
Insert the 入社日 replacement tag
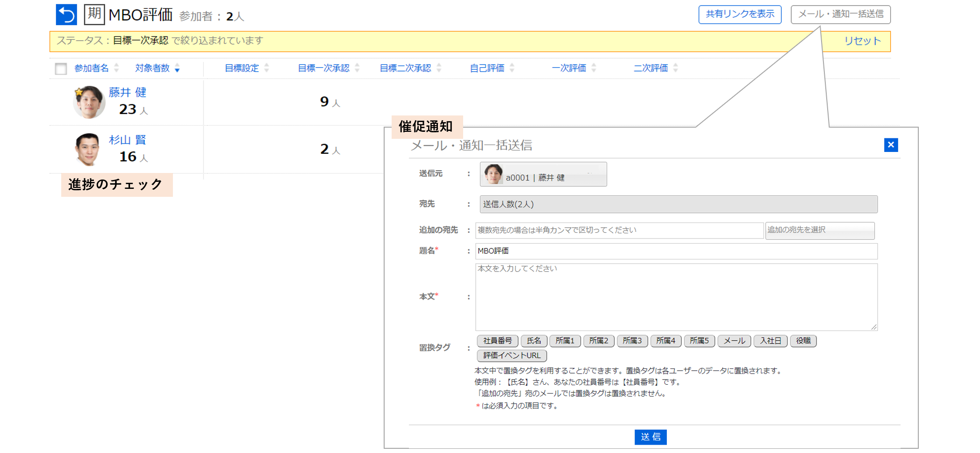pyautogui.click(x=770, y=341)
